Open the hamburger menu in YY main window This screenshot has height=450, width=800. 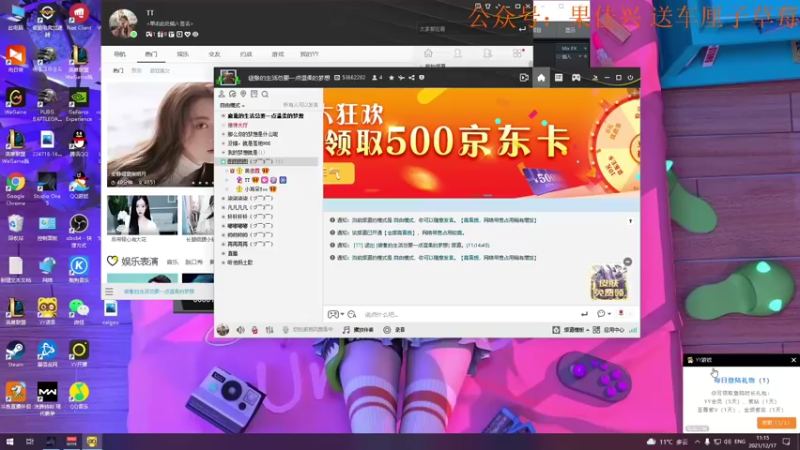pyautogui.click(x=109, y=291)
